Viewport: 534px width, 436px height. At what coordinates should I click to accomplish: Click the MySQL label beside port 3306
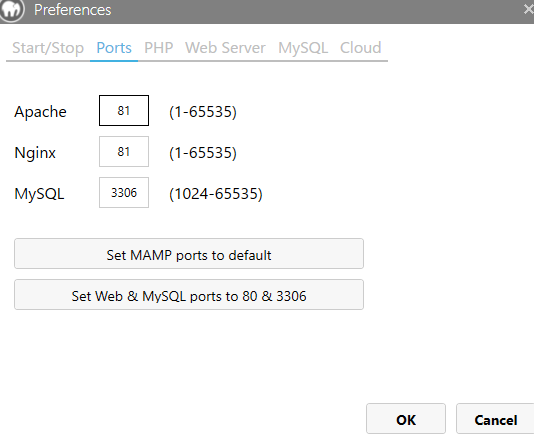coord(39,194)
